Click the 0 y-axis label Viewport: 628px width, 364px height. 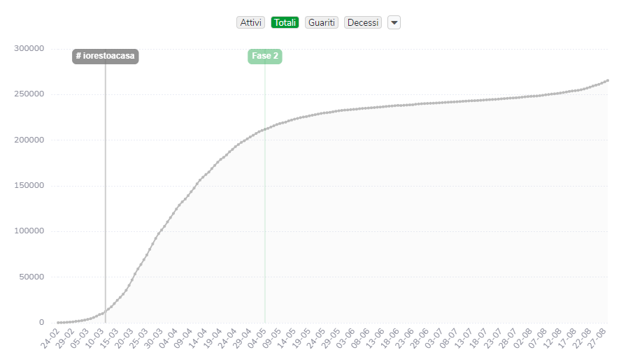coord(41,322)
